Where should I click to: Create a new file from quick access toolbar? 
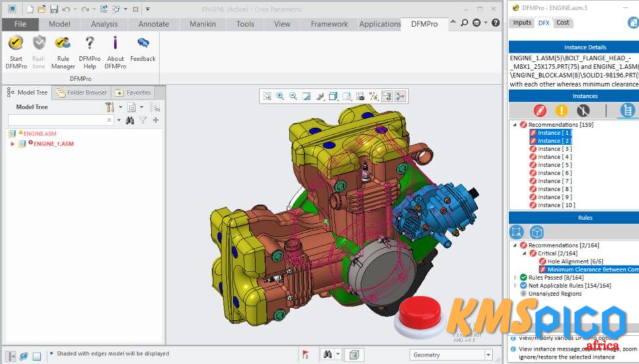[x=30, y=9]
